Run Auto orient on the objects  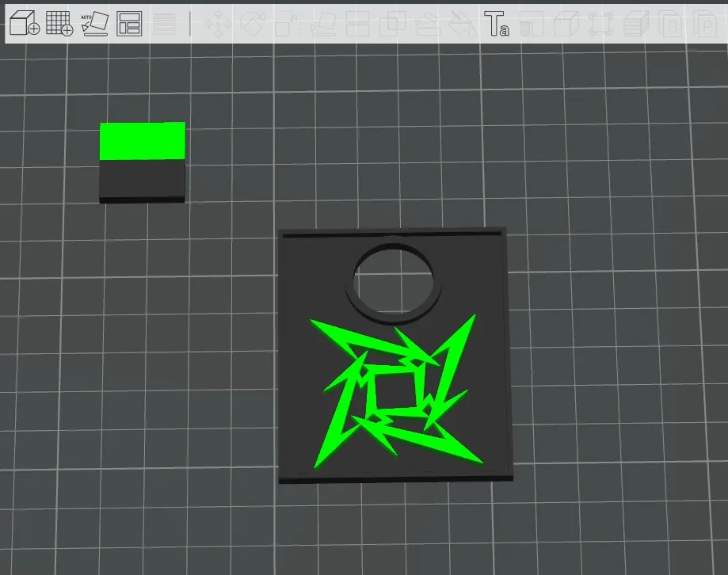coord(94,24)
